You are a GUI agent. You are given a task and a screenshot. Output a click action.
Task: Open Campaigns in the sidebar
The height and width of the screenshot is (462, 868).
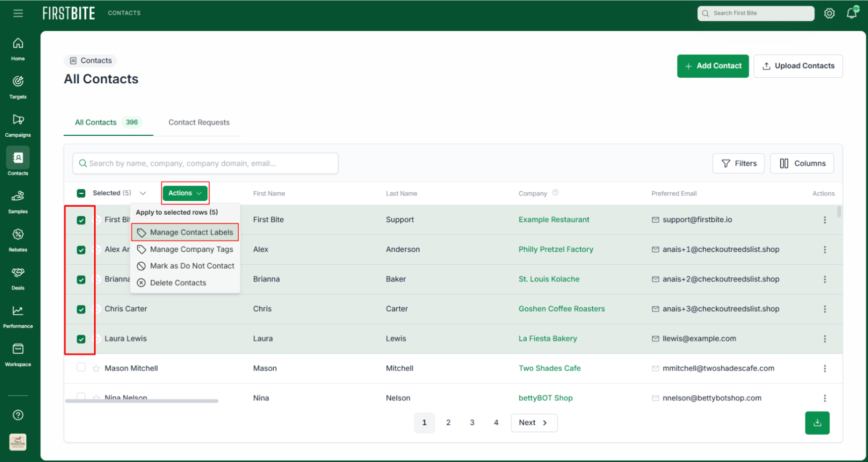click(18, 125)
